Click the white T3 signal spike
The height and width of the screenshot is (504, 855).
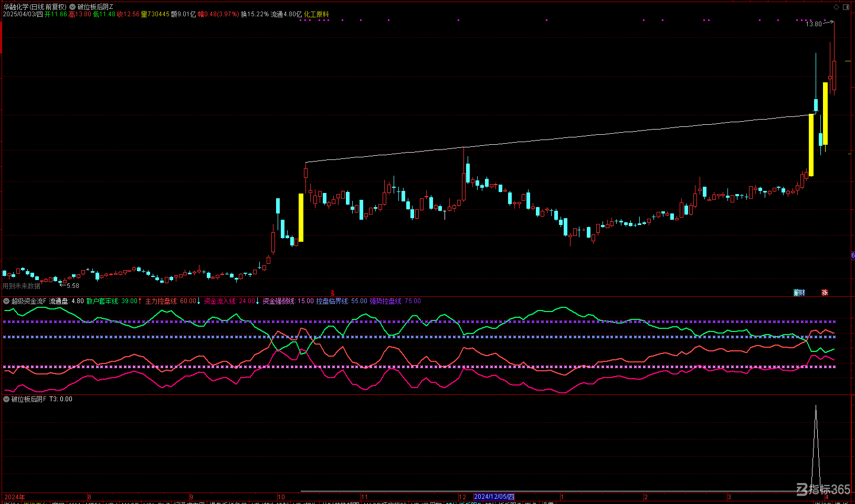coord(816,448)
